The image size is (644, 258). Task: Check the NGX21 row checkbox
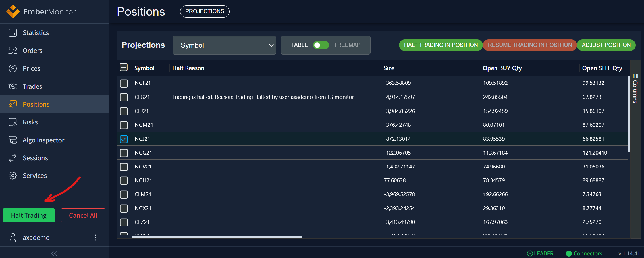click(124, 208)
